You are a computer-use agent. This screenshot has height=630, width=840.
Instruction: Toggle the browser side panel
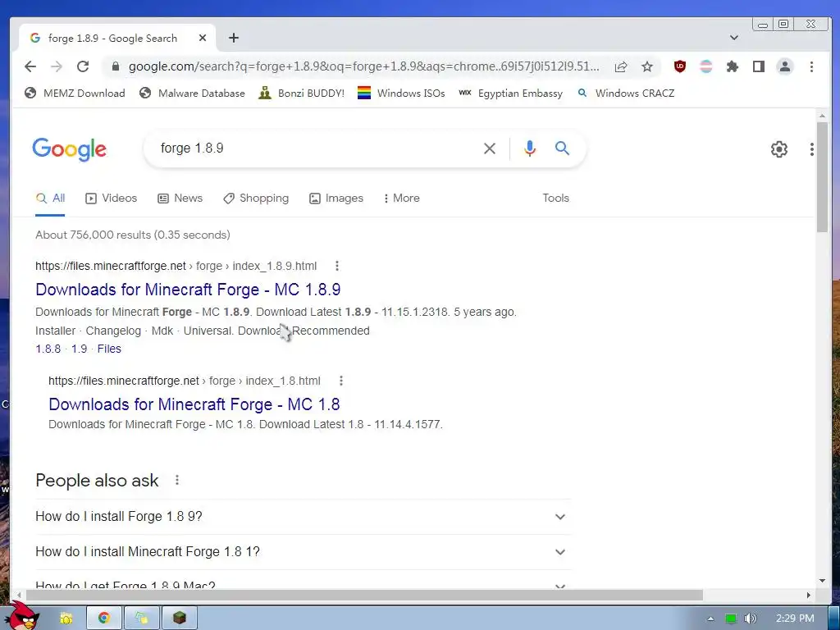coord(759,66)
